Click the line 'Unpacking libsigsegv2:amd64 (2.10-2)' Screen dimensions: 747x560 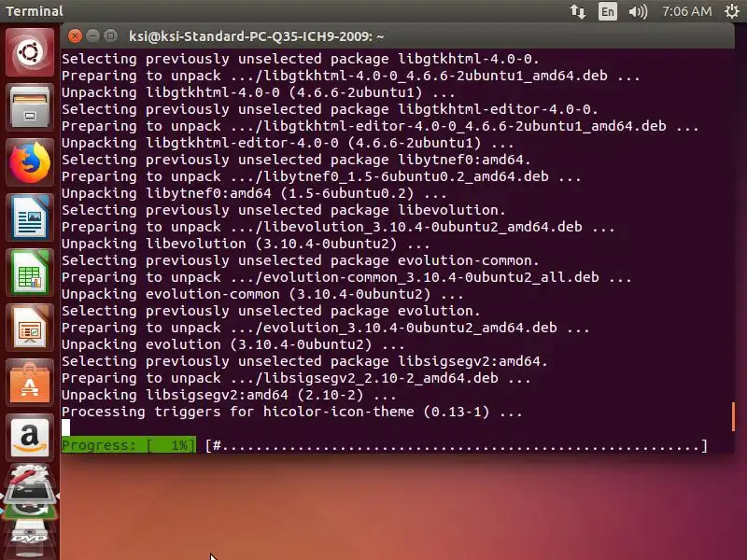click(x=229, y=395)
